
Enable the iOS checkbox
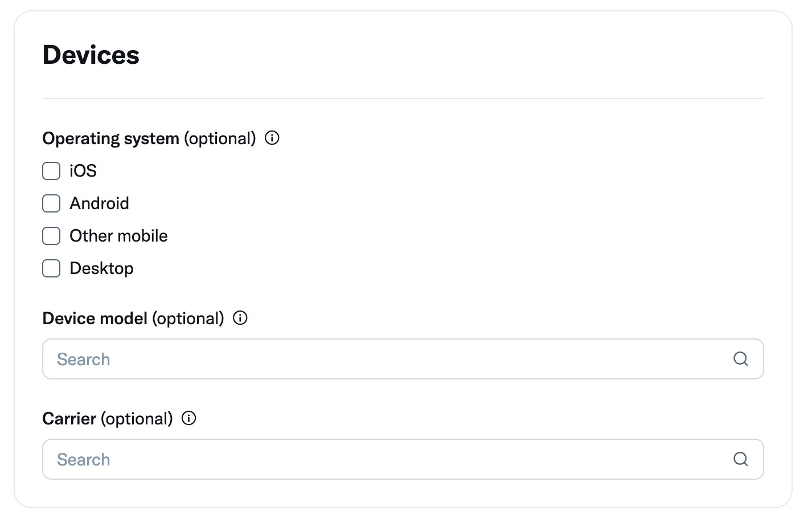point(51,171)
